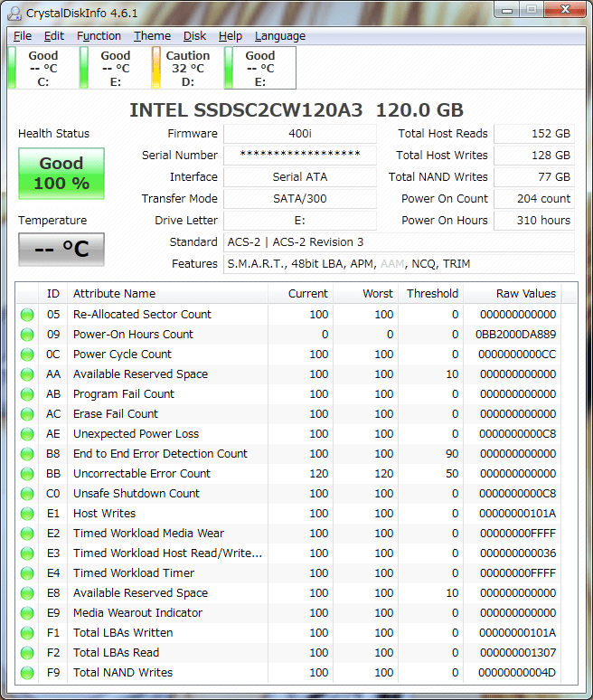The width and height of the screenshot is (593, 700).
Task: Click green status icon for End to End Error
Action: tap(27, 454)
